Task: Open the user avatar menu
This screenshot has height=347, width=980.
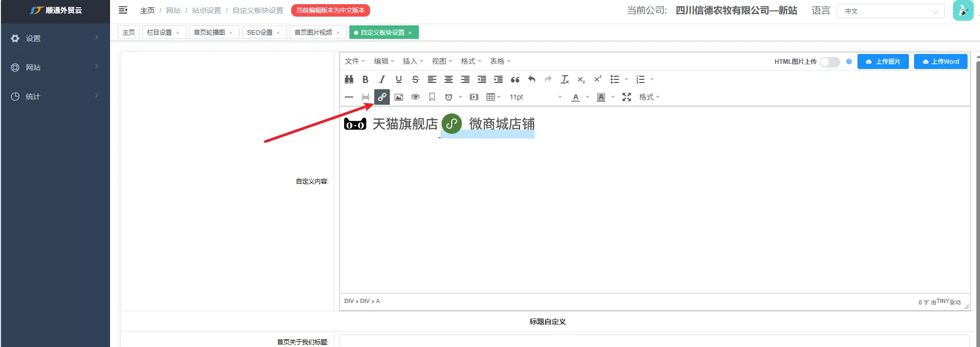Action: pos(963,10)
